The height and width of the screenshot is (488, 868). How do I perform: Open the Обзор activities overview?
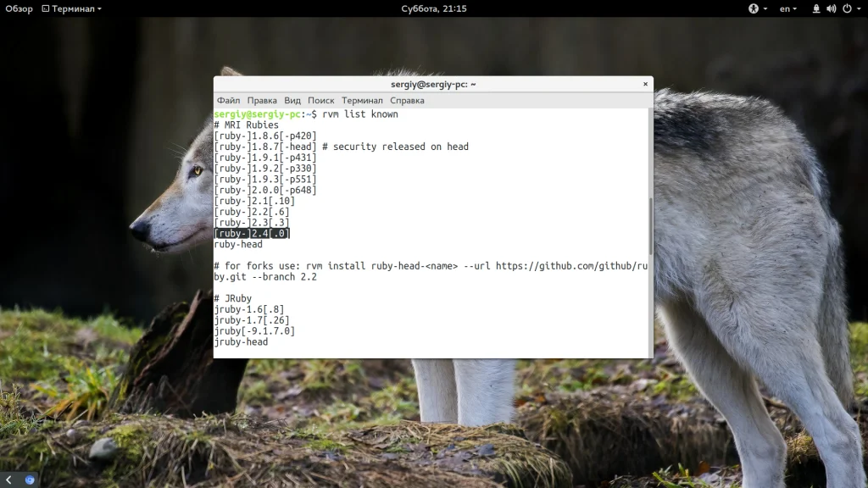tap(19, 8)
